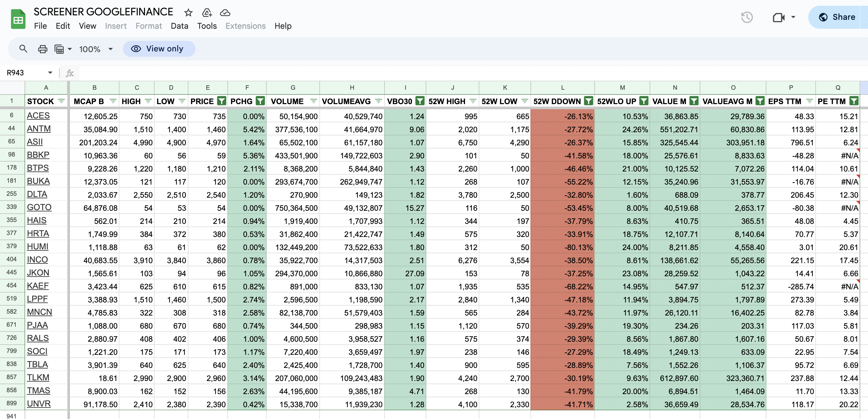Select column L header
The image size is (868, 419).
[562, 88]
